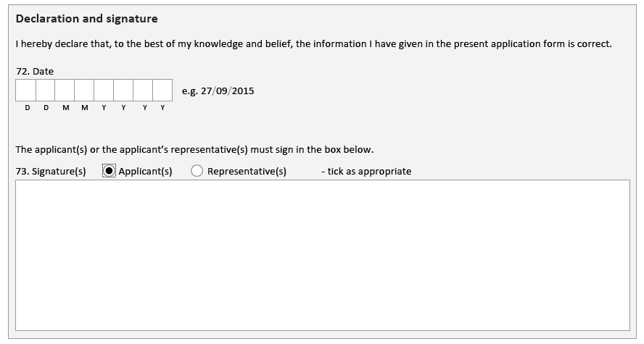Screen dimensions: 644x344
Task: Click the "Declaration and signature" heading
Action: pos(86,19)
